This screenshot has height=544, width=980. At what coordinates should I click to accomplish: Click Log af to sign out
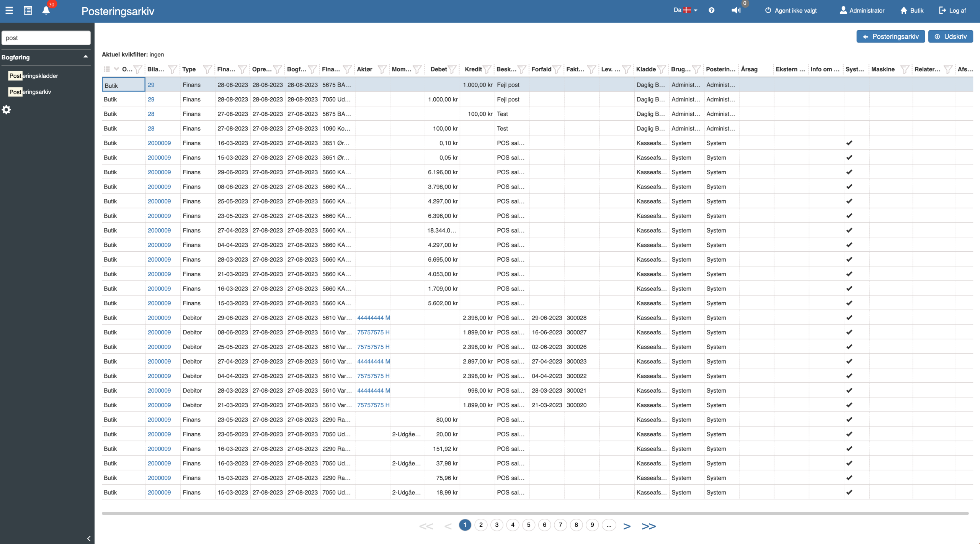coord(952,10)
